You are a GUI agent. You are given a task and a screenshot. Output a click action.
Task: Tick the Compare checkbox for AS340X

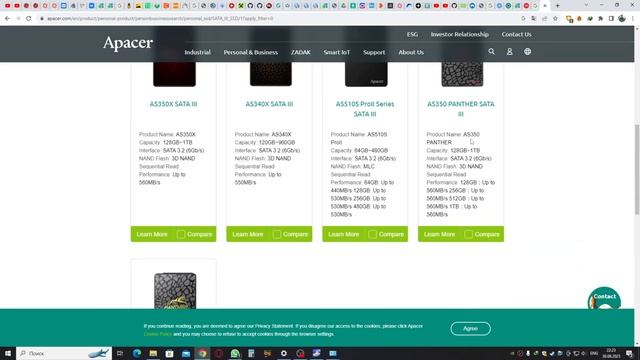tap(277, 234)
